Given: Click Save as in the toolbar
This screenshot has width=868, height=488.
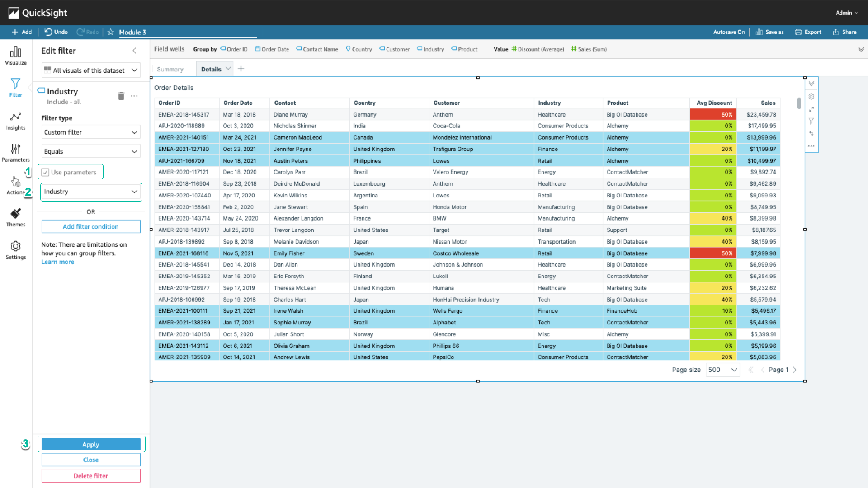Looking at the screenshot, I should click(769, 32).
